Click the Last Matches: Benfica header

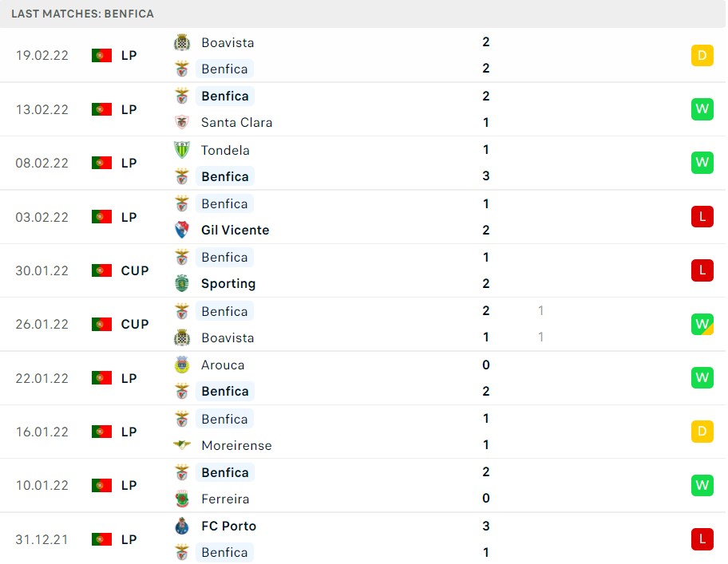pos(83,14)
